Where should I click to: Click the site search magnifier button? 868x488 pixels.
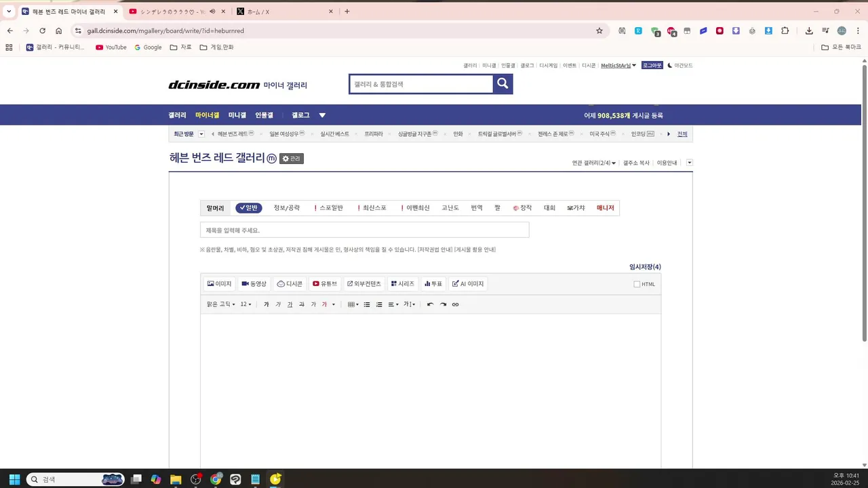502,83
